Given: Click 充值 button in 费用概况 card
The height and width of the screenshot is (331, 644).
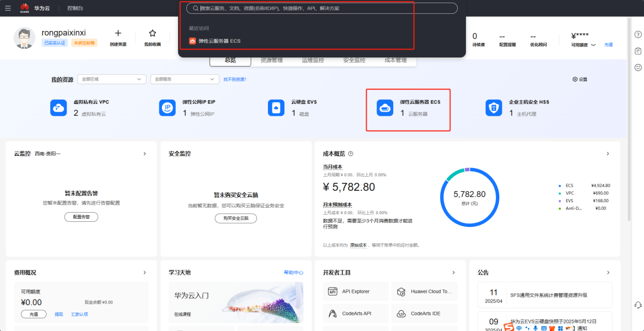Looking at the screenshot, I should click(x=33, y=314).
